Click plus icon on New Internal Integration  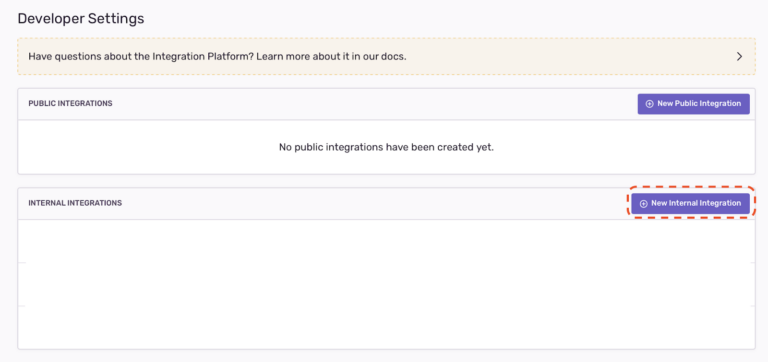[644, 204]
